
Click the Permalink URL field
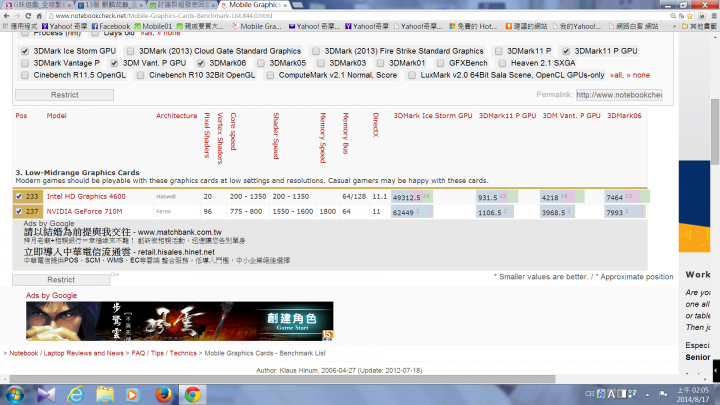pyautogui.click(x=619, y=95)
